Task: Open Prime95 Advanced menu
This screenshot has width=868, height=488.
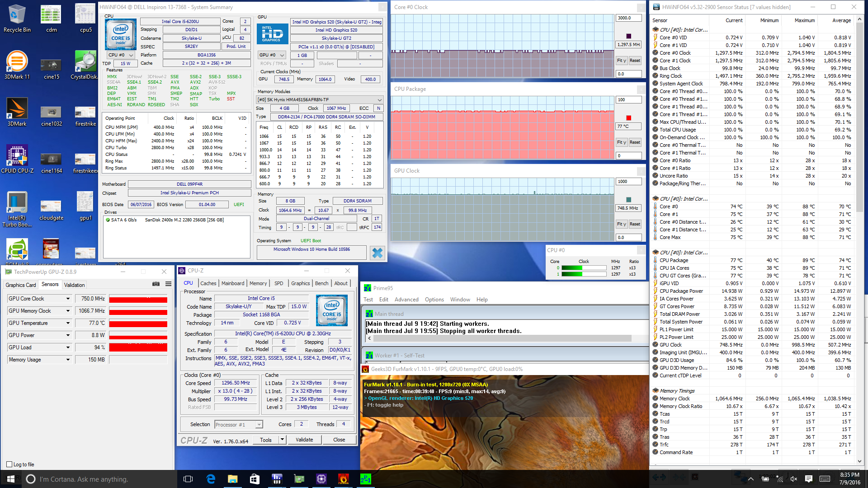Action: (406, 300)
